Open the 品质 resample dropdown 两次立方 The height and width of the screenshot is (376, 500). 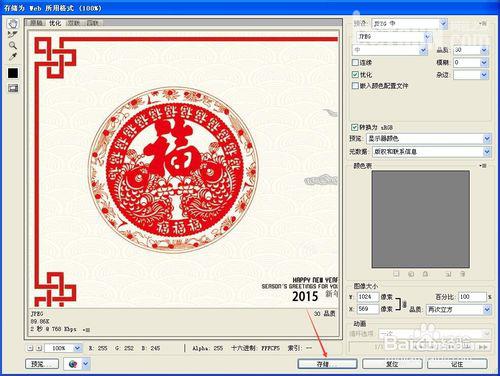click(x=459, y=310)
